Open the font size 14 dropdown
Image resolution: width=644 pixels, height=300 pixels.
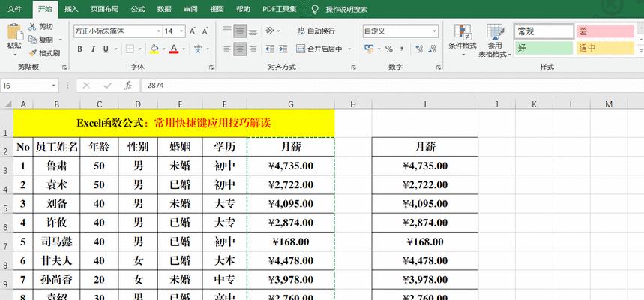pyautogui.click(x=181, y=31)
